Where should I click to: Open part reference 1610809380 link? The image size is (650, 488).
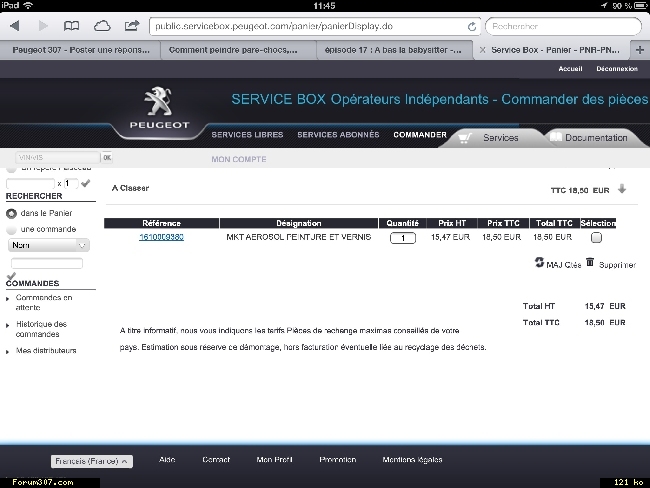click(x=161, y=237)
